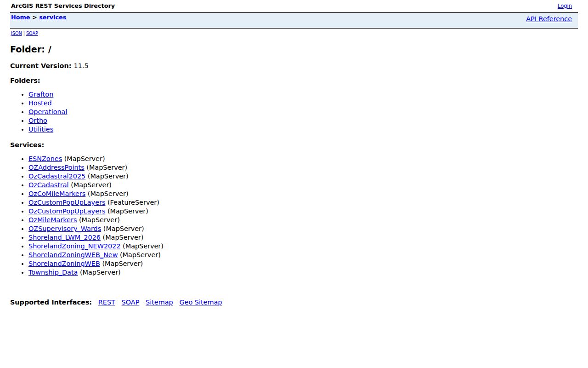
Task: Click the services breadcrumb link
Action: pyautogui.click(x=52, y=17)
